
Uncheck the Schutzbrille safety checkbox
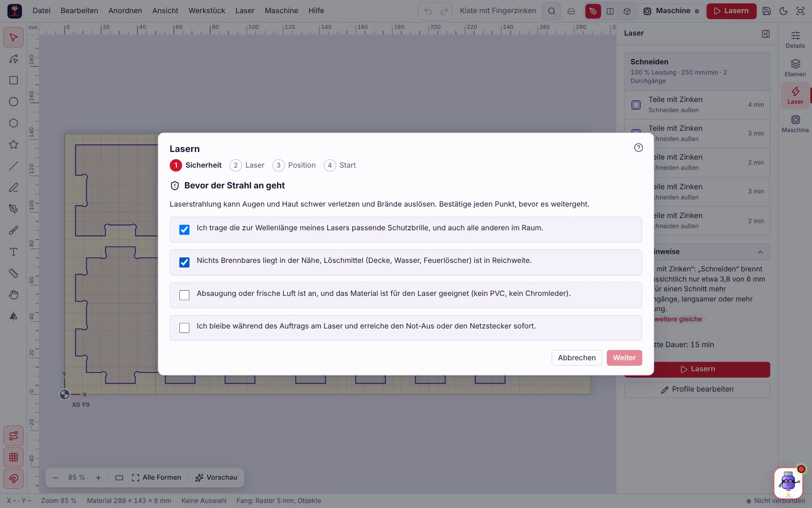(x=184, y=230)
